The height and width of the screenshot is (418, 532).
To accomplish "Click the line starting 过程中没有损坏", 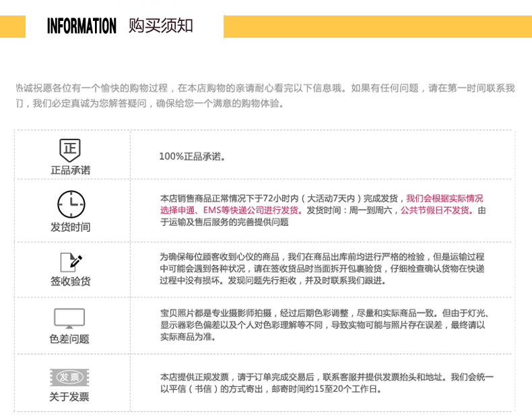I will pyautogui.click(x=273, y=280).
